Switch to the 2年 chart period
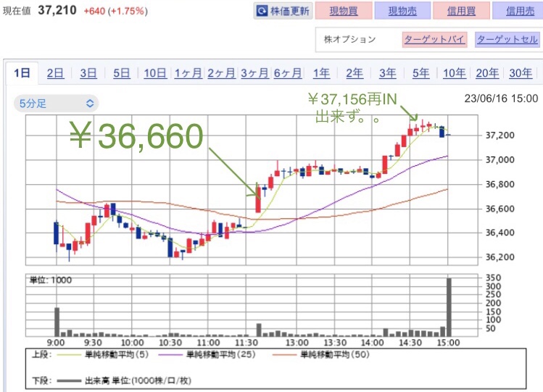The image size is (543, 392). [x=355, y=73]
